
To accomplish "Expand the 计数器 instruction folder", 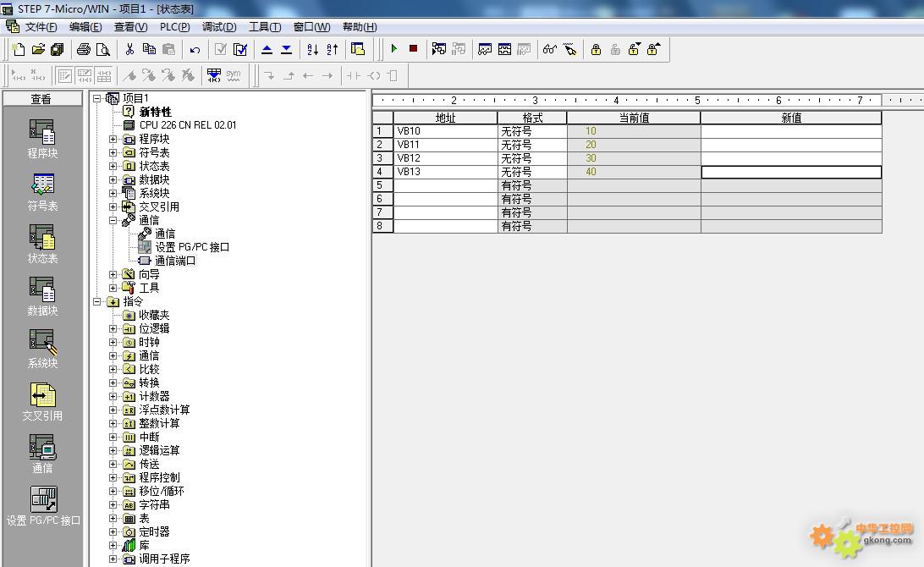I will click(x=113, y=397).
